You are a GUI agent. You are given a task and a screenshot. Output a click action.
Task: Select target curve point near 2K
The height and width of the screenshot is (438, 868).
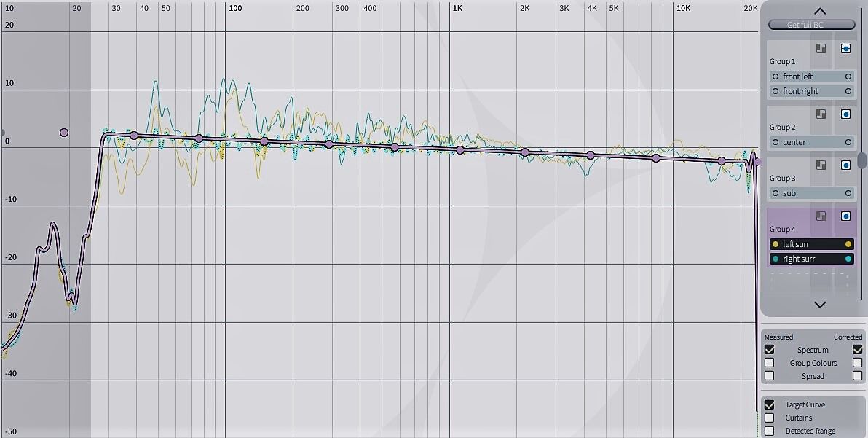[525, 152]
